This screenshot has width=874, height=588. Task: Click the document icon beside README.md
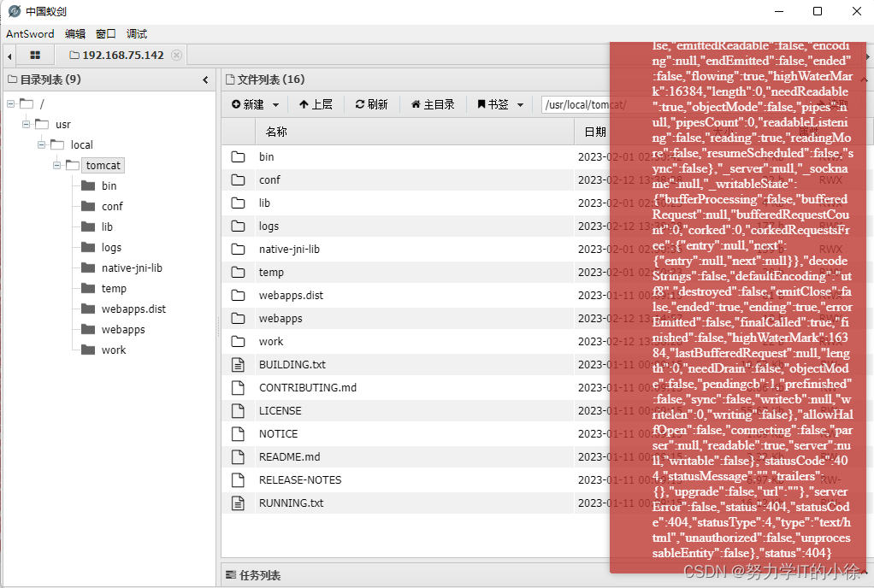(x=239, y=457)
